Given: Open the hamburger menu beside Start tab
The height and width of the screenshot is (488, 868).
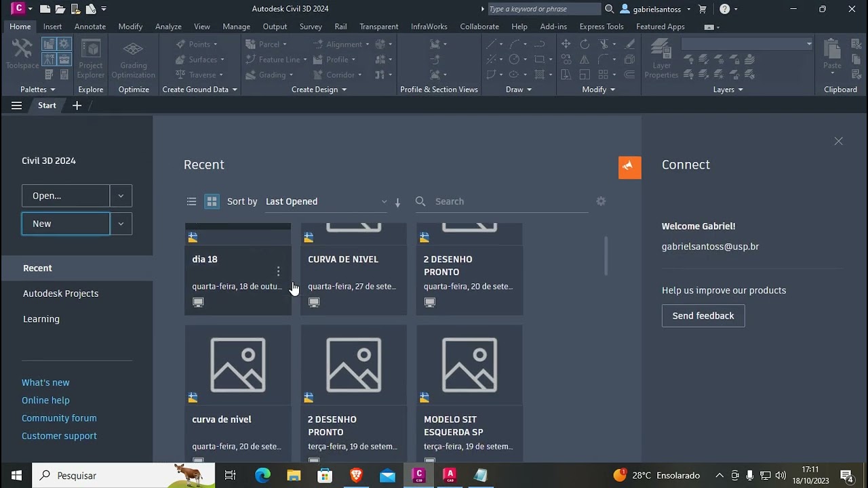Looking at the screenshot, I should [16, 106].
